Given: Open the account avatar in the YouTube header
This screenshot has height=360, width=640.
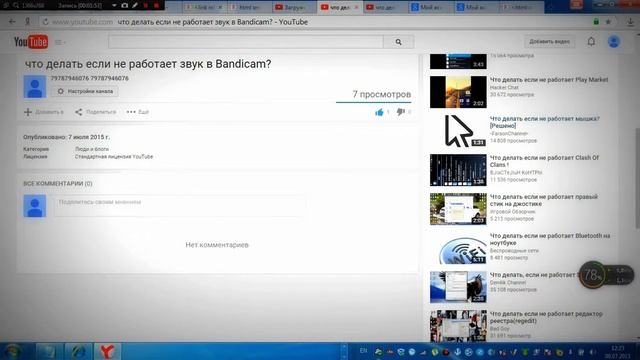Looking at the screenshot, I should (613, 42).
